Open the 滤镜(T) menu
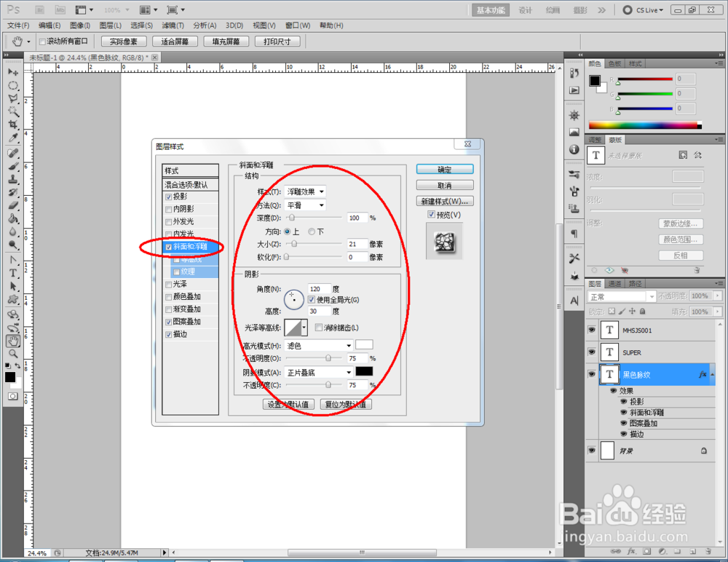 (x=173, y=25)
